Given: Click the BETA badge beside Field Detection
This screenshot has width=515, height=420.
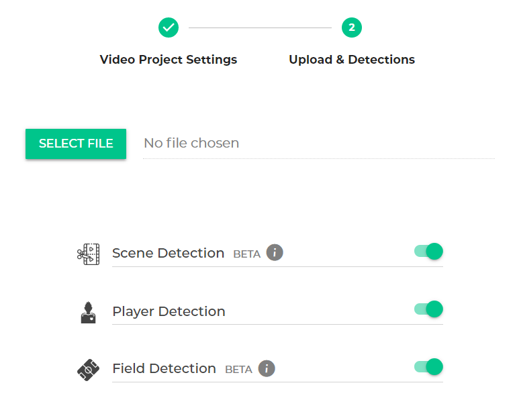Looking at the screenshot, I should tap(238, 370).
